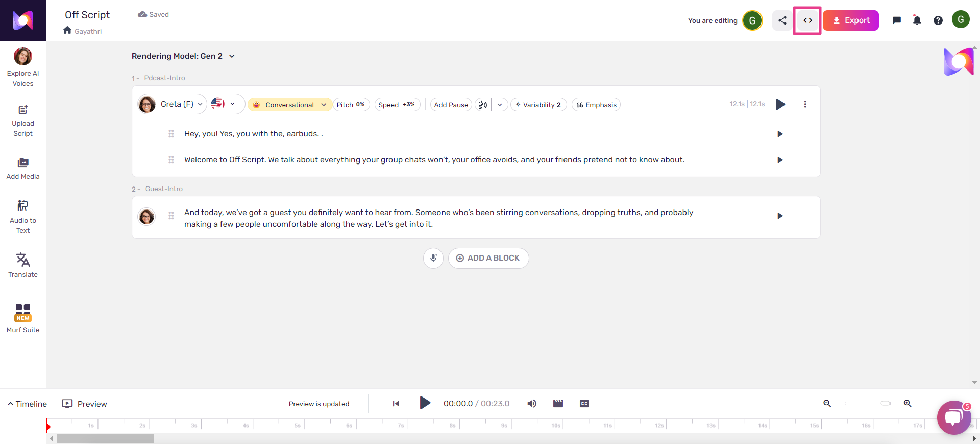980x444 pixels.
Task: Go to home via house icon
Action: coord(67,31)
